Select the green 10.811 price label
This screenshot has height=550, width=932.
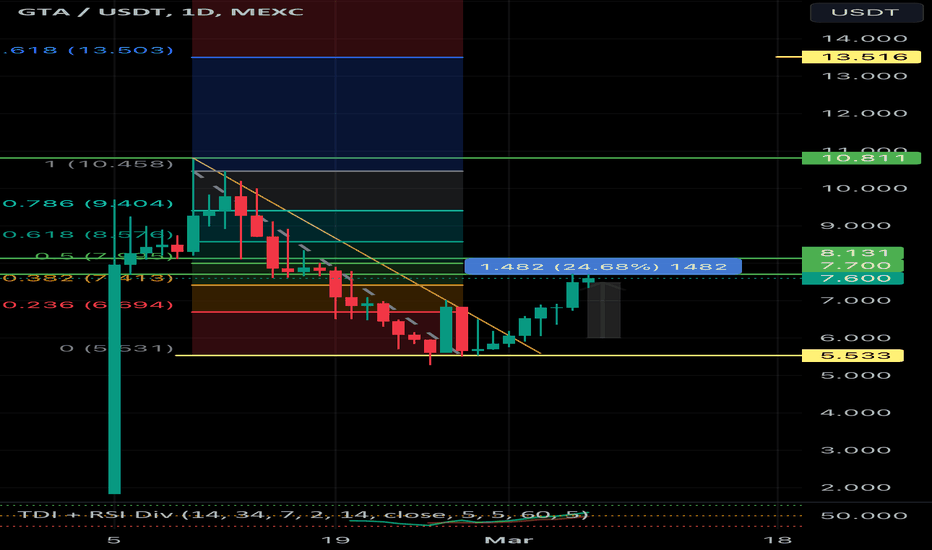point(861,158)
